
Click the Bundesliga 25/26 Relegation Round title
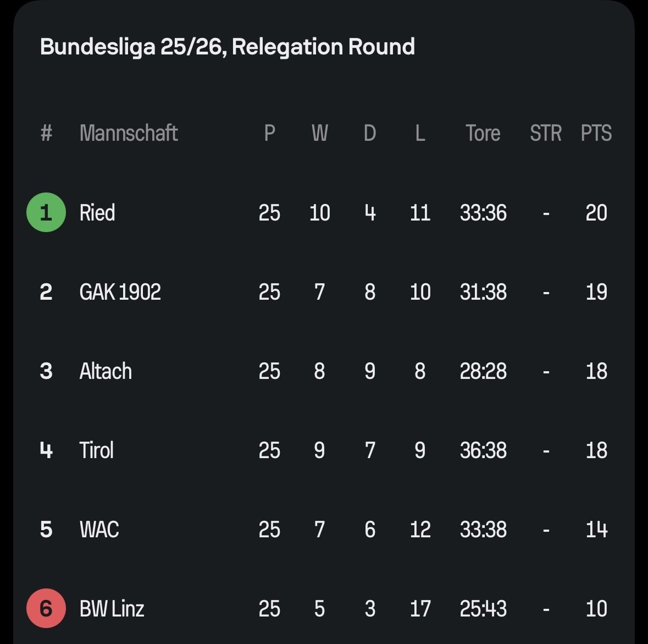[227, 47]
